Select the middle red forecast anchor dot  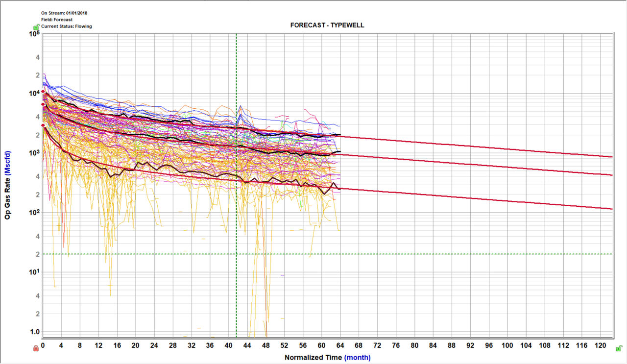(43, 104)
